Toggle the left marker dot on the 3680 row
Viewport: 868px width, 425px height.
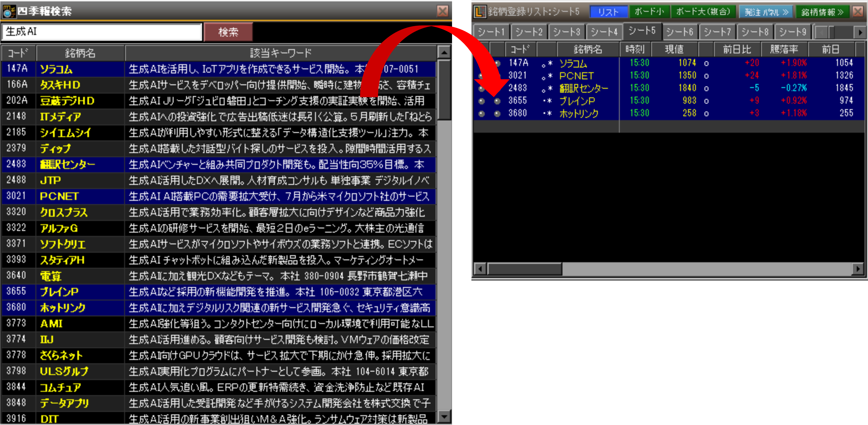pyautogui.click(x=481, y=114)
